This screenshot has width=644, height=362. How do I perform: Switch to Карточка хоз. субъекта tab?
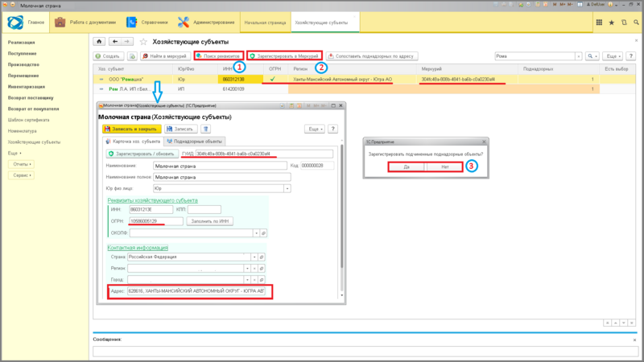click(x=133, y=142)
